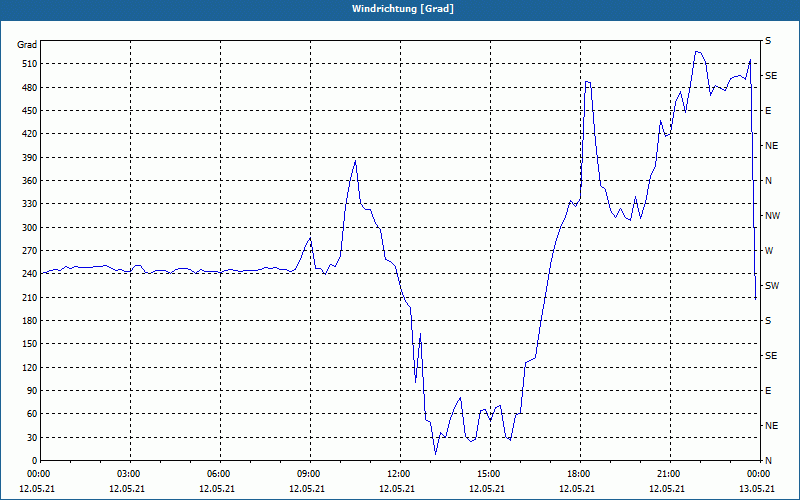The width and height of the screenshot is (800, 500).
Task: Select the W compass label
Action: tap(769, 251)
